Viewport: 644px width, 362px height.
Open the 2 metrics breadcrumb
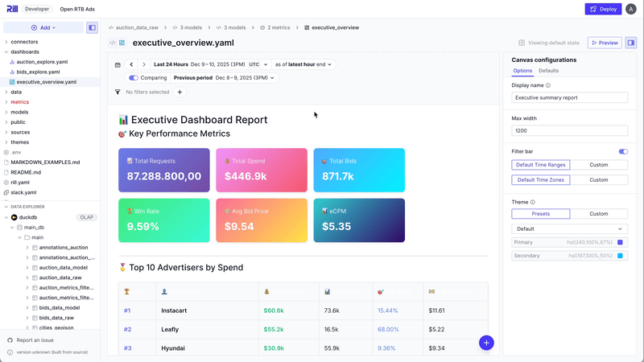[x=276, y=27]
